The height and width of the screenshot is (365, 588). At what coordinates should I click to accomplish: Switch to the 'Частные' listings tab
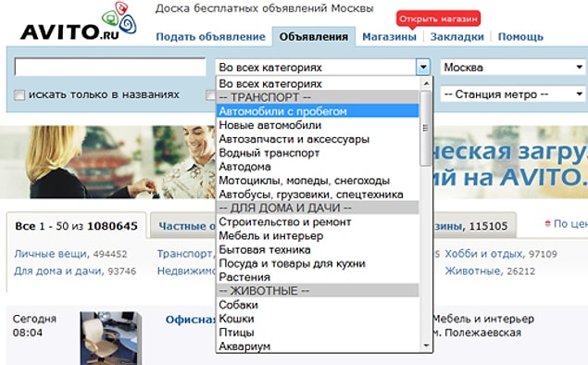(183, 226)
